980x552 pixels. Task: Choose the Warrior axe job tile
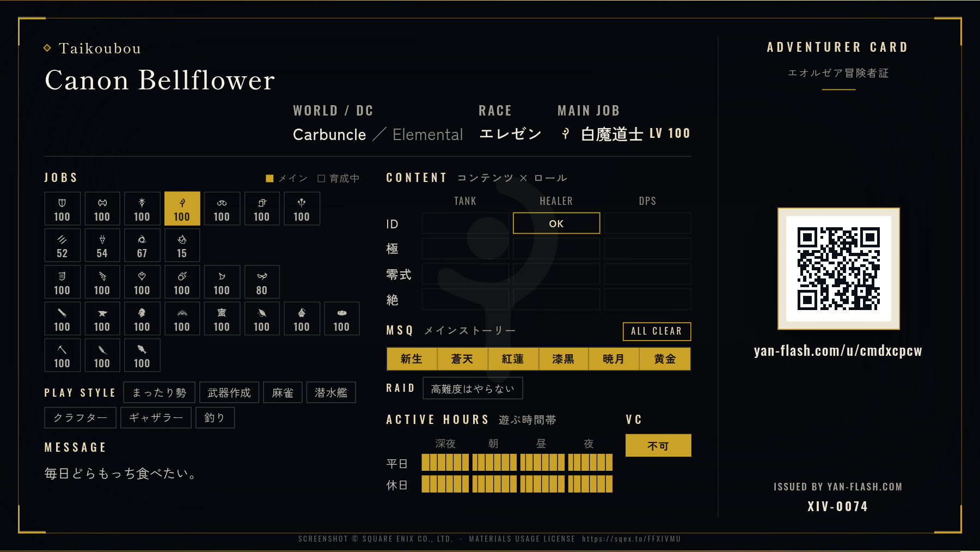(102, 209)
